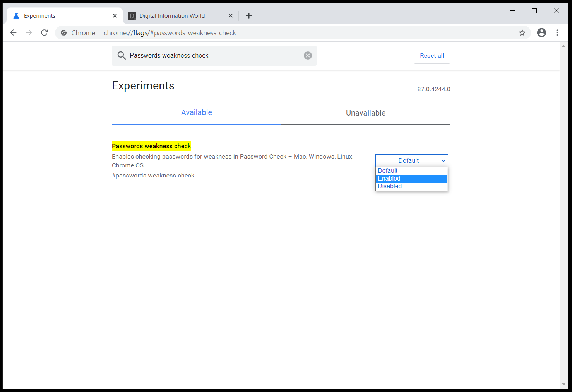Image resolution: width=572 pixels, height=392 pixels.
Task: Open the #passwords-weakness-check link
Action: point(153,175)
